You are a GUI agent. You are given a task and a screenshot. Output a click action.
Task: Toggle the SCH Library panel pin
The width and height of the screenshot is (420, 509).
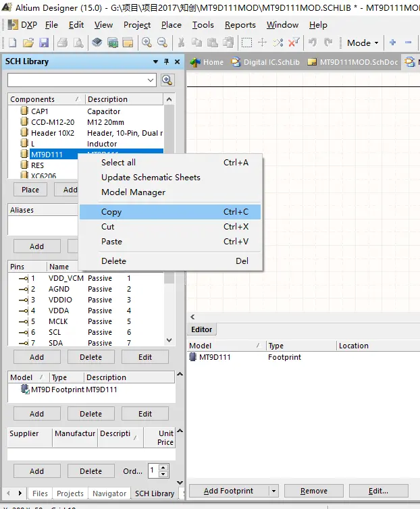[166, 61]
